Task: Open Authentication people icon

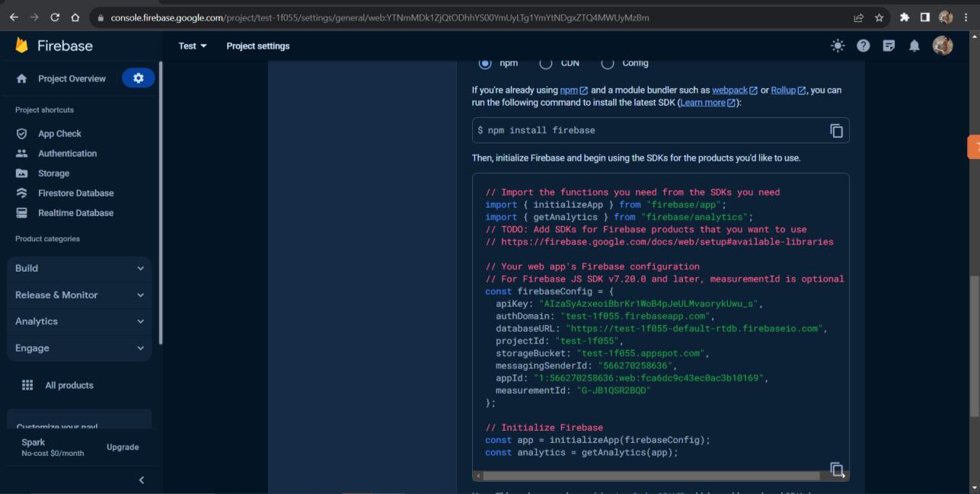Action: point(21,153)
